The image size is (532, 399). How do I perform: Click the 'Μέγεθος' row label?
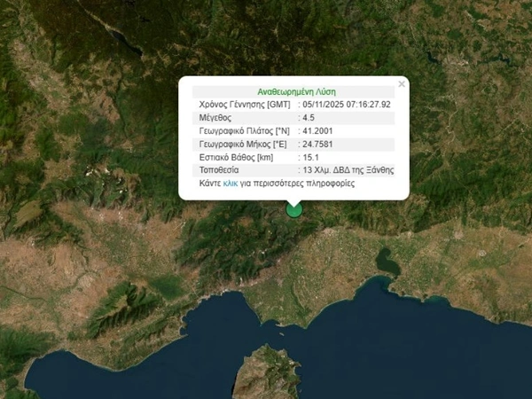click(217, 117)
